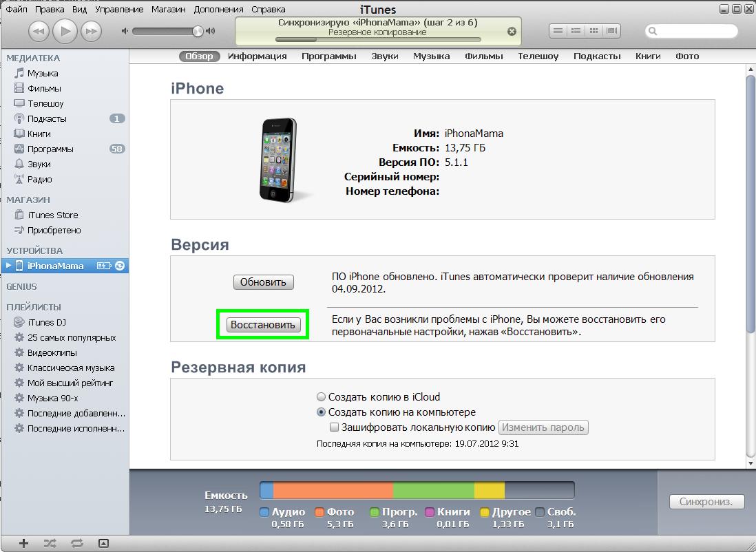Switch to Cover Flow view
This screenshot has height=552, width=756.
[611, 31]
